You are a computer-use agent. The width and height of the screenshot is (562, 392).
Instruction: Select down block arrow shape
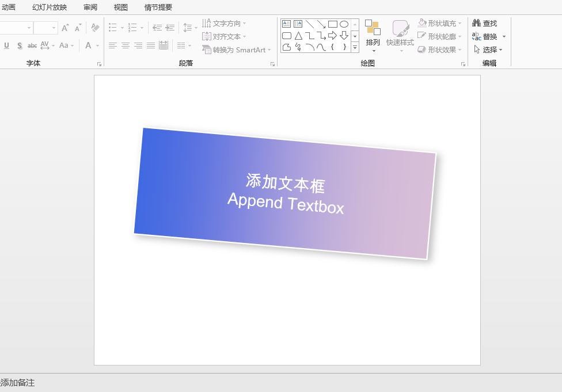click(x=344, y=36)
